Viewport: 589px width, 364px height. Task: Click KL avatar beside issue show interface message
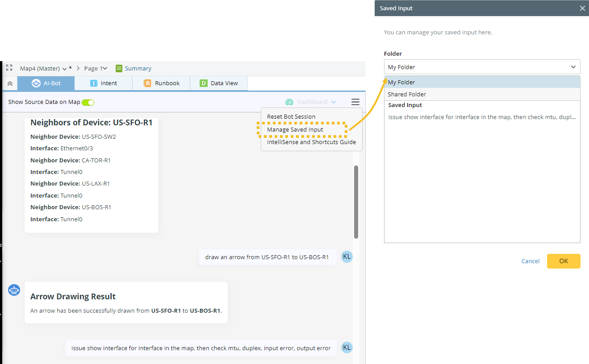pyautogui.click(x=347, y=347)
